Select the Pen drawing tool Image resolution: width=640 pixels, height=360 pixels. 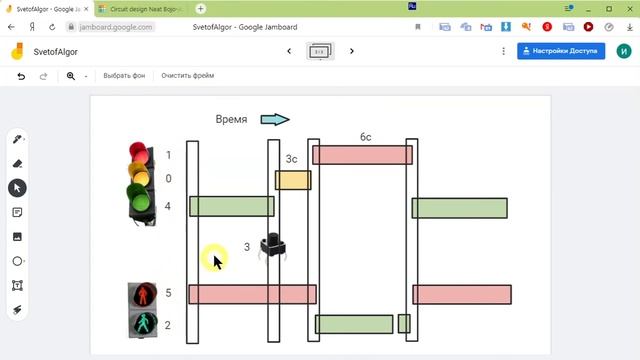click(17, 139)
